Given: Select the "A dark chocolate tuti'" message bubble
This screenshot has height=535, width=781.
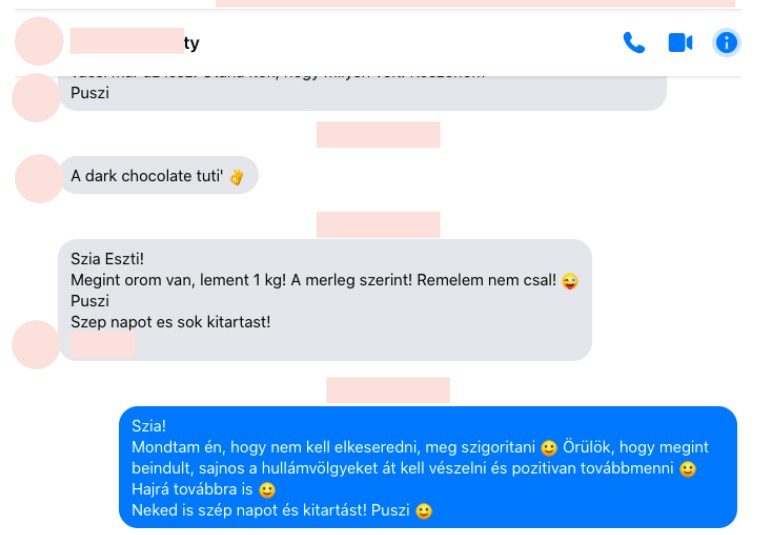Looking at the screenshot, I should 158,175.
